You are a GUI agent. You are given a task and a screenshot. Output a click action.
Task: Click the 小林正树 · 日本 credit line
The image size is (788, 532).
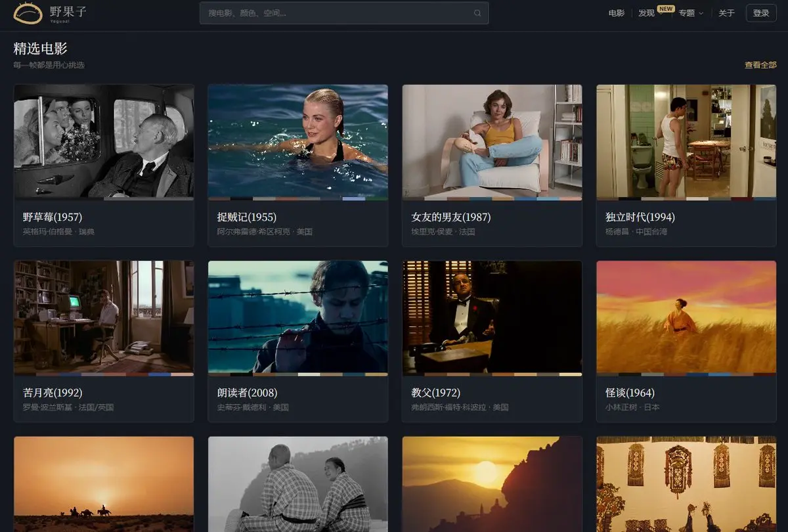pyautogui.click(x=632, y=407)
